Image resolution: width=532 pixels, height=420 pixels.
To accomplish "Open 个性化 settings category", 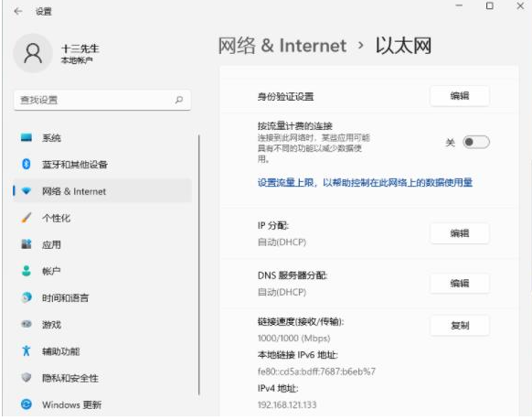I will pos(102,218).
